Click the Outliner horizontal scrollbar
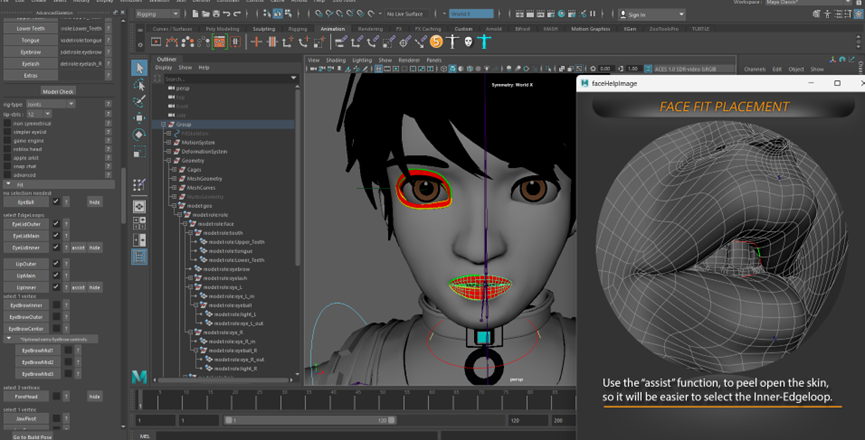The width and height of the screenshot is (865, 440). 224,380
